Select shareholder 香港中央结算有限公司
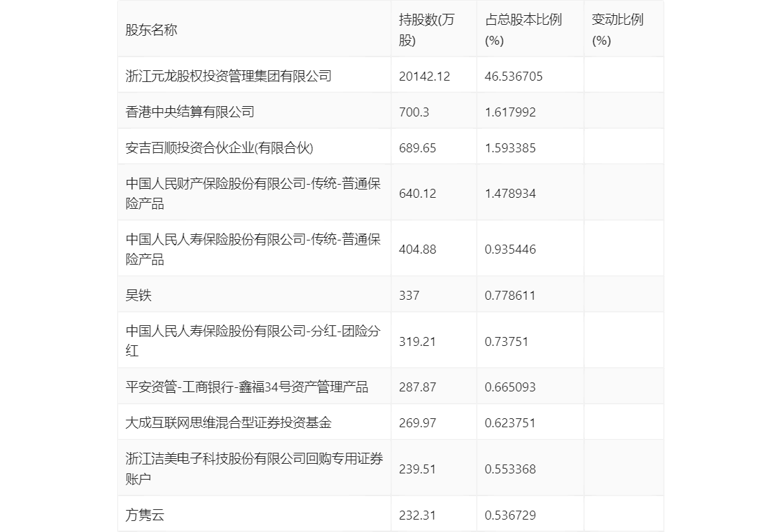 click(x=190, y=112)
